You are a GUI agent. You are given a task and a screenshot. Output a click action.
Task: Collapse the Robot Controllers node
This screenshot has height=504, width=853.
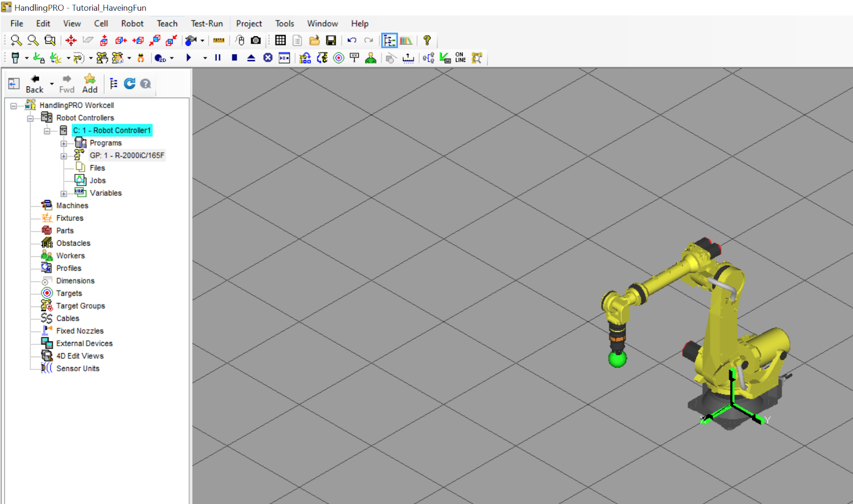pos(30,118)
